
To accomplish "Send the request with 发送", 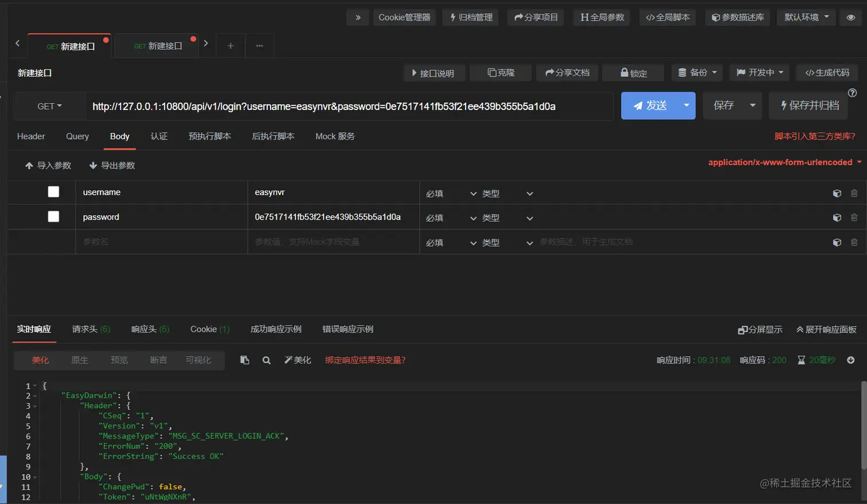I will 650,106.
